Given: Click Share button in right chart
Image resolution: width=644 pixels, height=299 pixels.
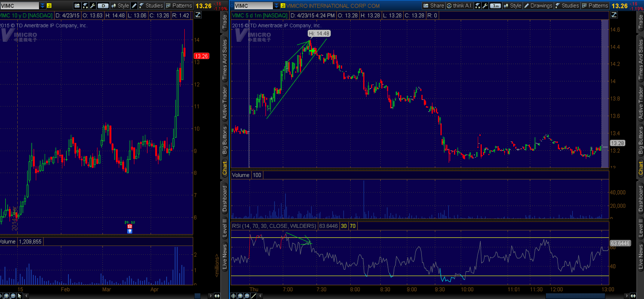Looking at the screenshot, I should pyautogui.click(x=433, y=6).
